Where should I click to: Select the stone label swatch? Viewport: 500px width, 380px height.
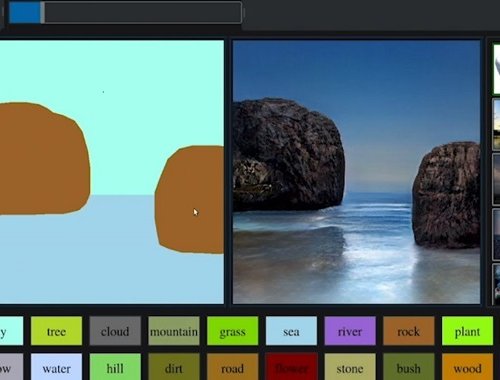(x=350, y=367)
